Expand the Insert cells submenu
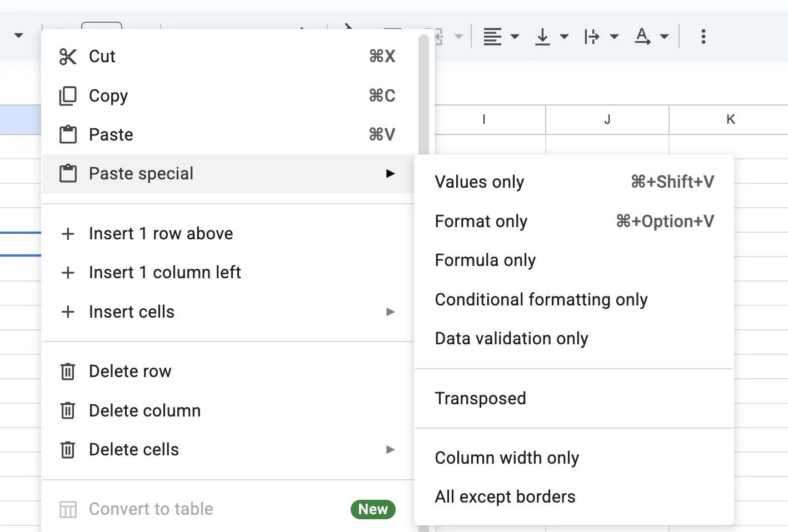 pyautogui.click(x=391, y=312)
